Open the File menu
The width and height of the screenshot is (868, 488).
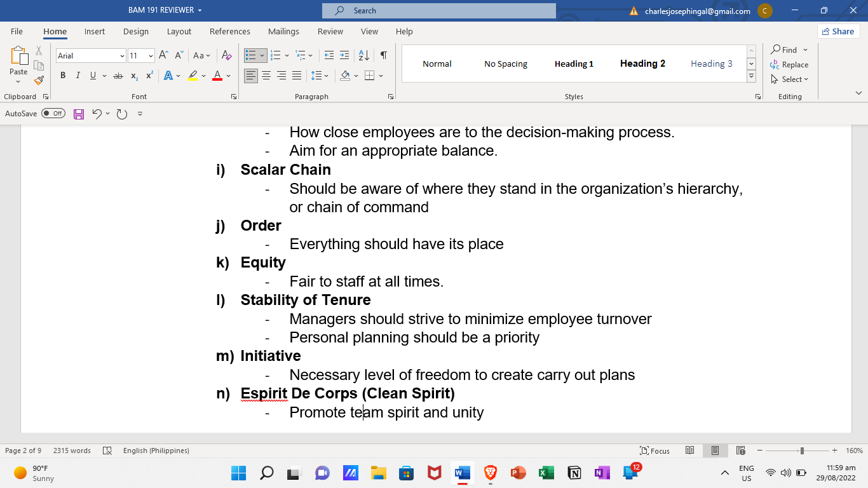(x=17, y=31)
